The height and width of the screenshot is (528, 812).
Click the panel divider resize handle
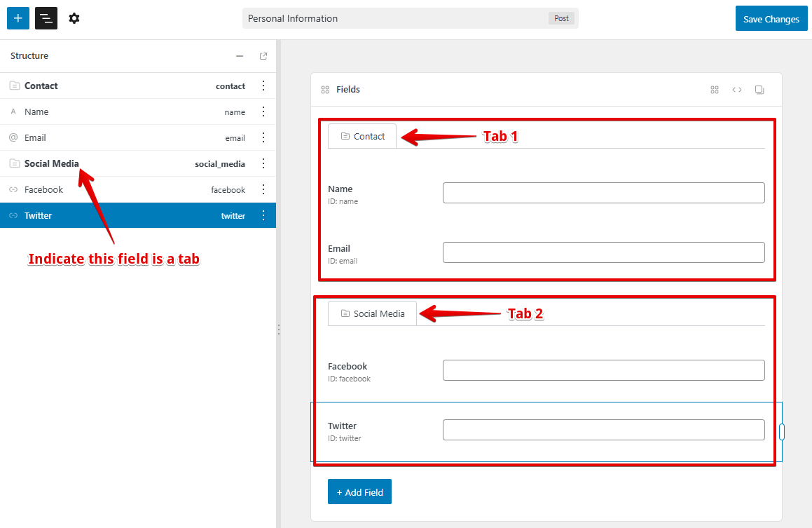click(x=279, y=329)
